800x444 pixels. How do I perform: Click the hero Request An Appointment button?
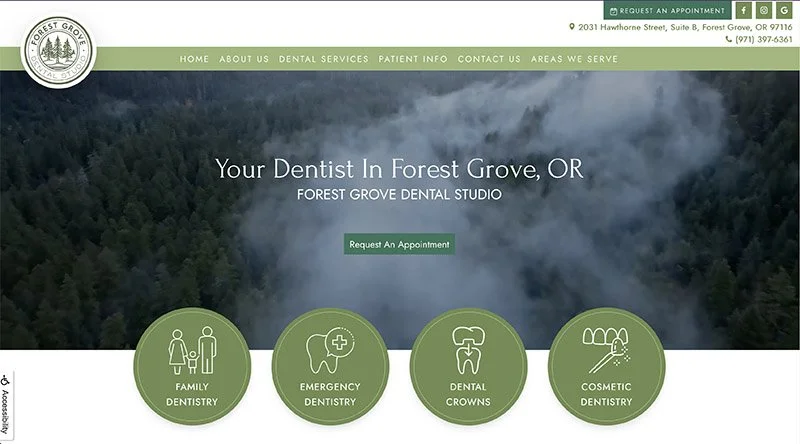click(x=399, y=244)
